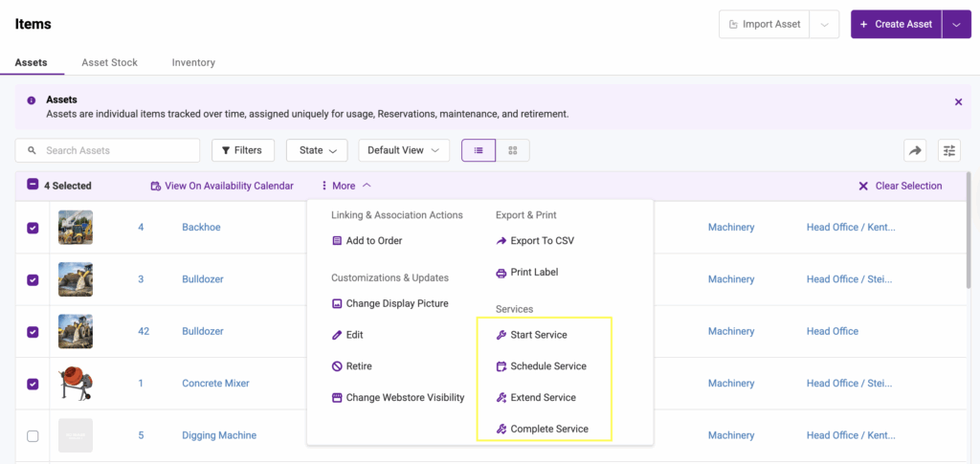The image size is (980, 464).
Task: Switch to grid view layout icon
Action: (x=513, y=150)
